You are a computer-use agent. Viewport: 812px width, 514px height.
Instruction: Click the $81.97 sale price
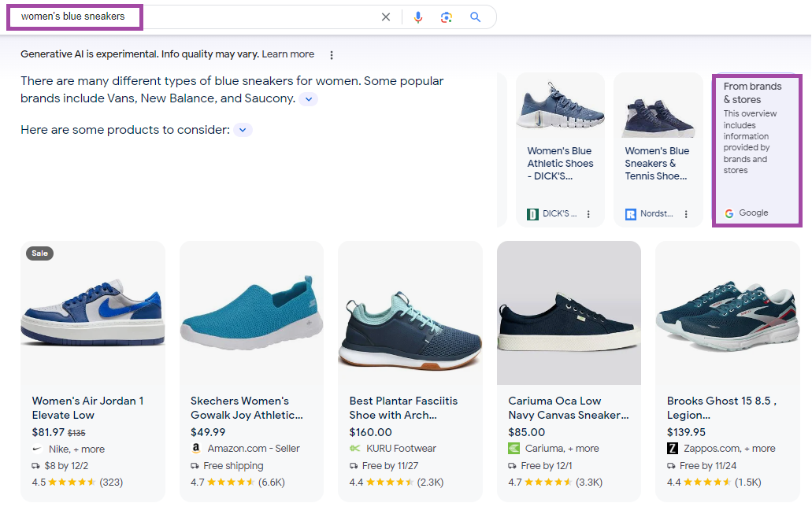(48, 432)
